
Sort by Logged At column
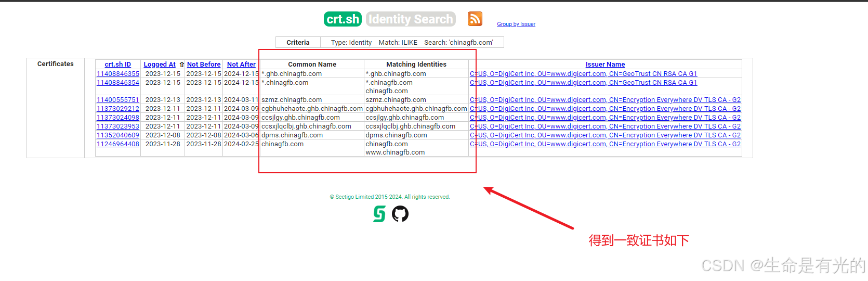(x=160, y=65)
